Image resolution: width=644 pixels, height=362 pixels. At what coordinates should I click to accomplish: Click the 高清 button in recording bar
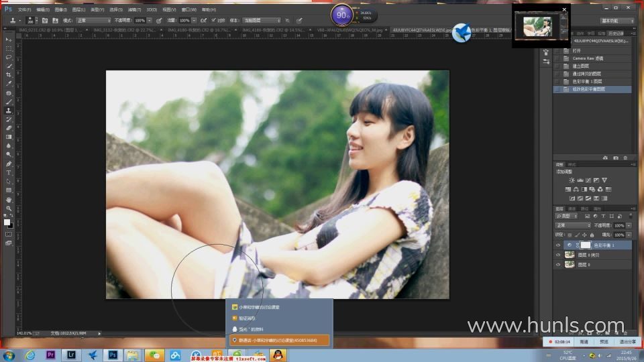point(584,341)
